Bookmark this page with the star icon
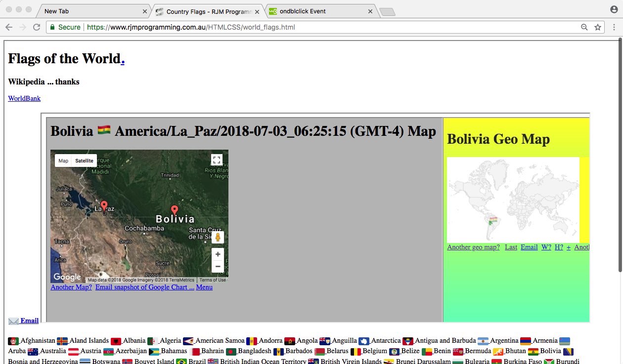Viewport: 623px width, 364px height. [598, 27]
